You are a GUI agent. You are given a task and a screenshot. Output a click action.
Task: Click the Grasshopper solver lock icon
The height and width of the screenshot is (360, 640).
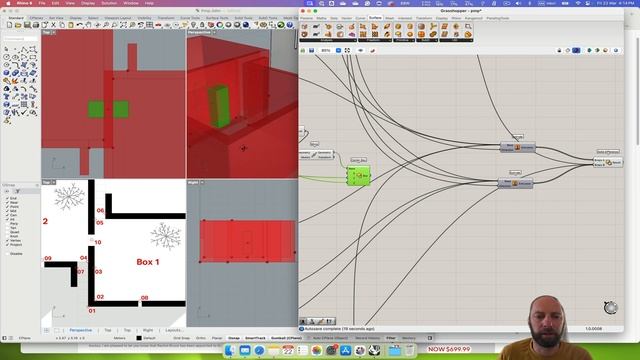559,51
